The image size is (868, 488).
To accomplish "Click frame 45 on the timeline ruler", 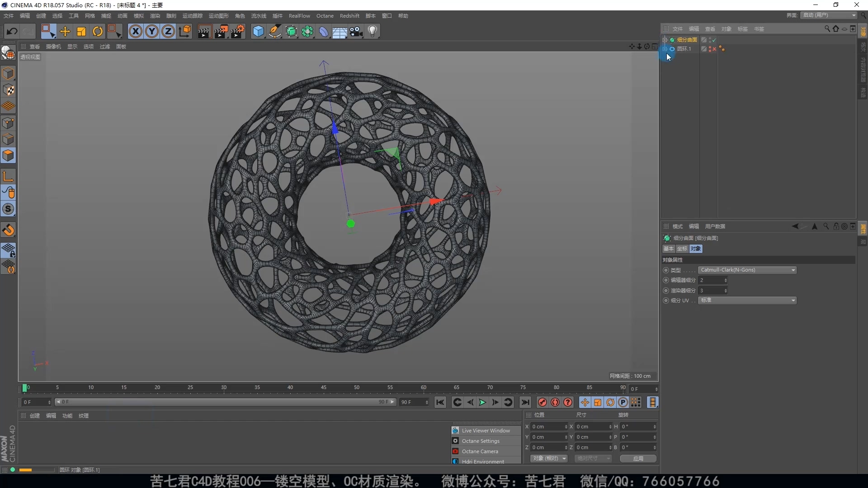I will coord(324,388).
